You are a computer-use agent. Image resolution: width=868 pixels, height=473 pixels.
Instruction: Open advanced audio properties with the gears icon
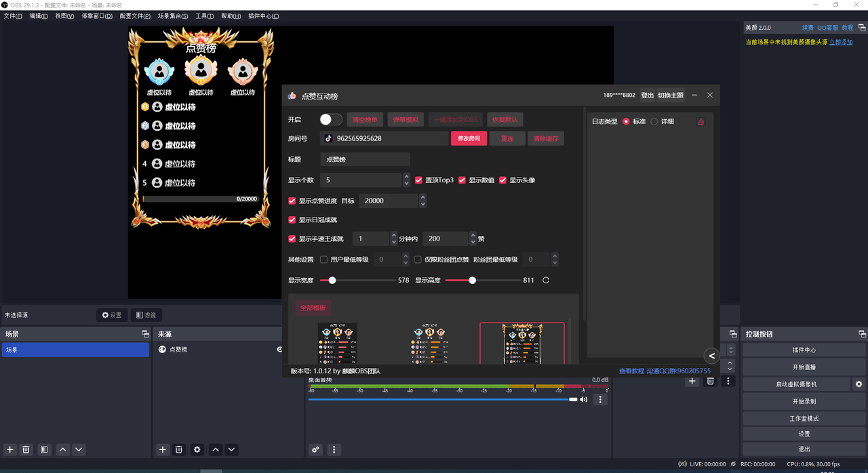(315, 449)
